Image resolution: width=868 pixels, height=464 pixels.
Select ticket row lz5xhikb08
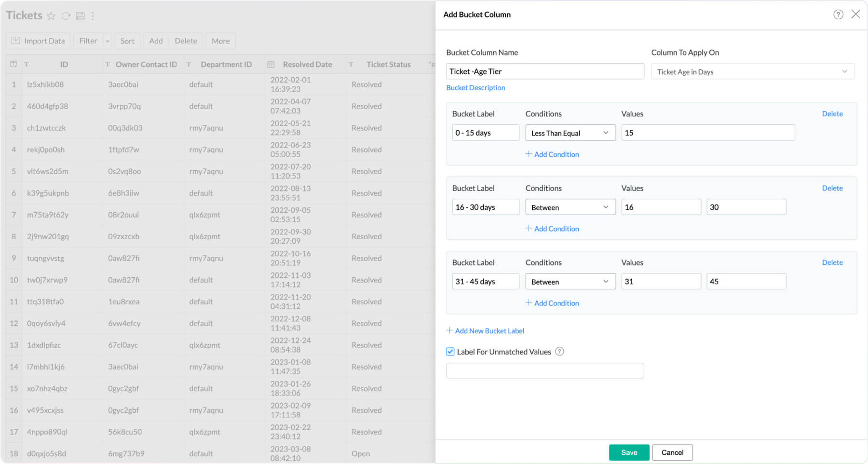(45, 84)
